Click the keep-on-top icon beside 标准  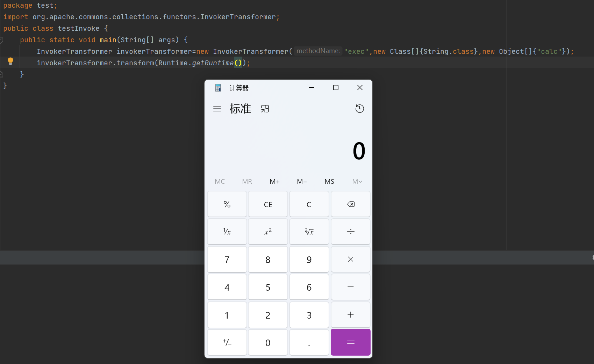click(265, 109)
